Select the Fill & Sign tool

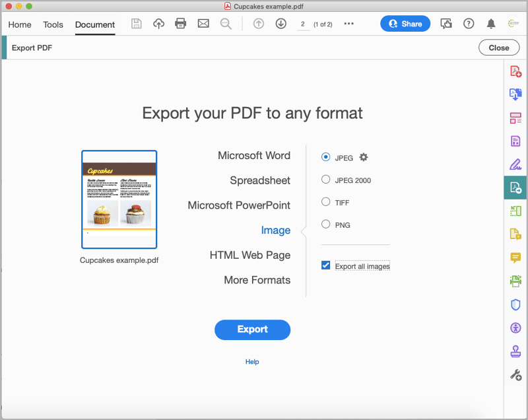(x=515, y=164)
